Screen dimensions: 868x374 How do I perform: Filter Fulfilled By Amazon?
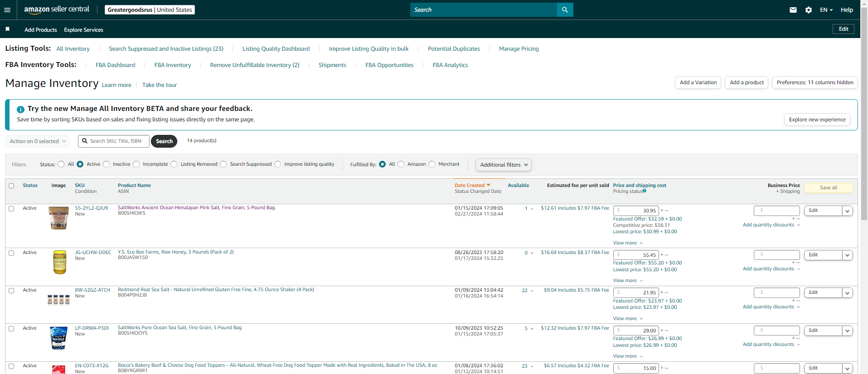pos(401,164)
